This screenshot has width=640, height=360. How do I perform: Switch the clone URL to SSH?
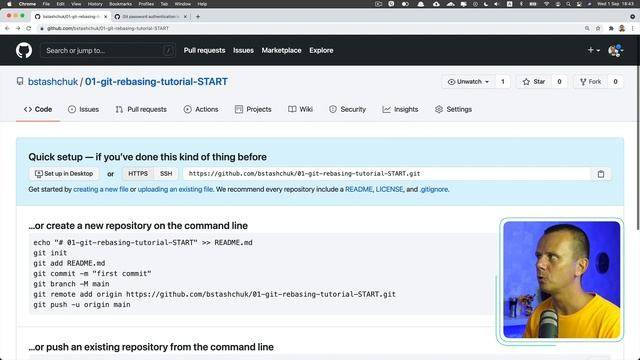[x=166, y=173]
